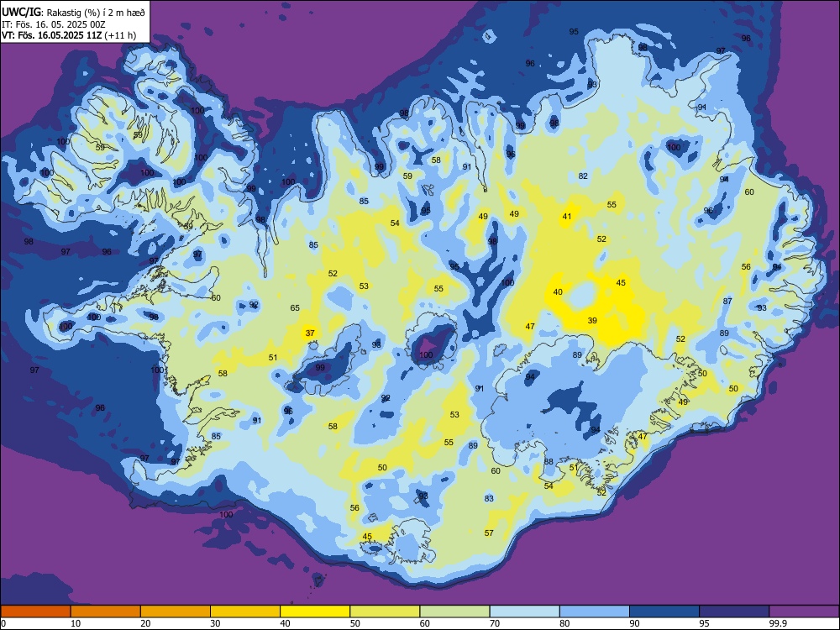Click the '57' humidity value near the south coast
This screenshot has height=630, width=840.
489,533
